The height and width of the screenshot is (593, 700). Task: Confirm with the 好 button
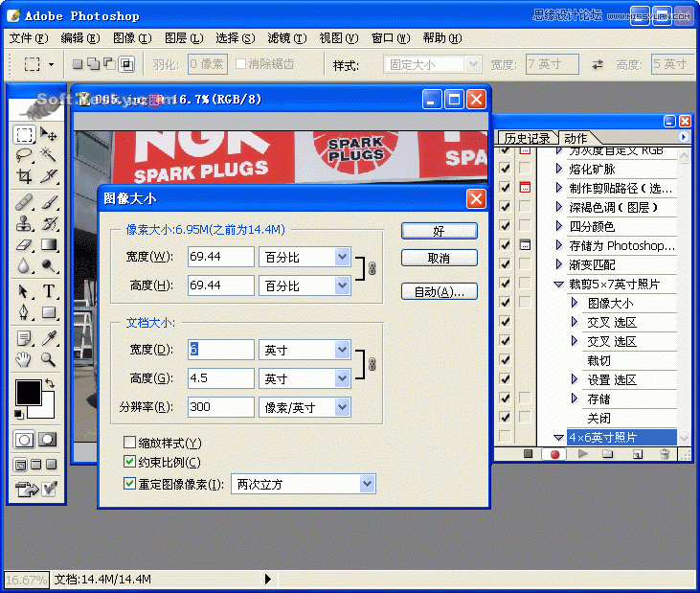(x=440, y=231)
